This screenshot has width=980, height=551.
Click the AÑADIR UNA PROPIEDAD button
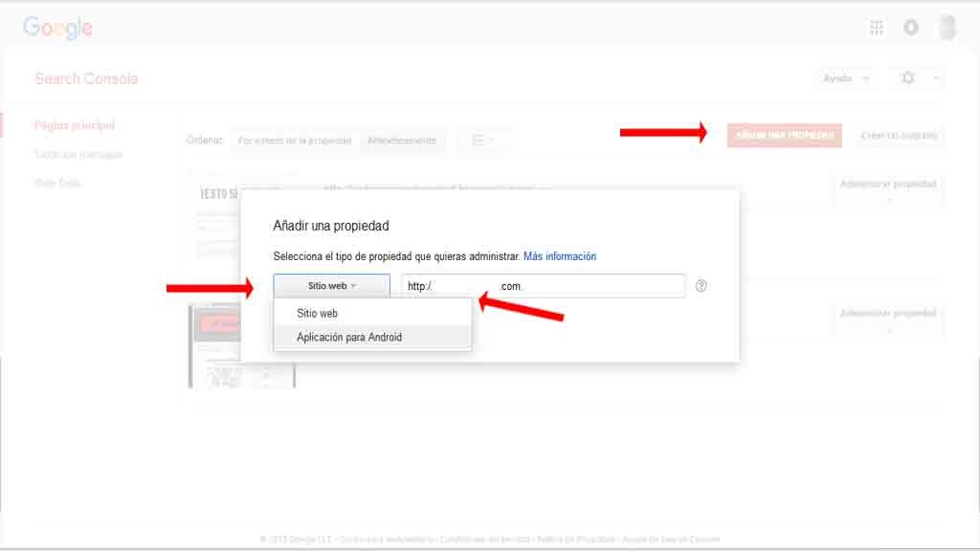tap(785, 135)
